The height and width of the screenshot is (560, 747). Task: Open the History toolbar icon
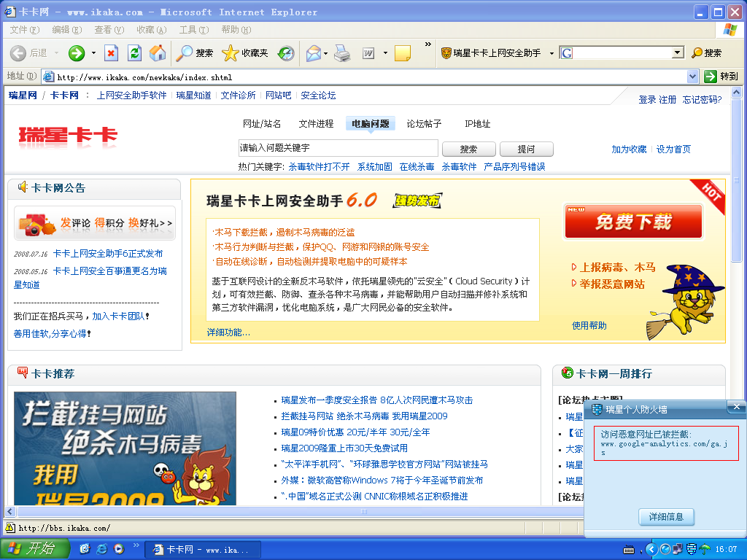[x=286, y=52]
